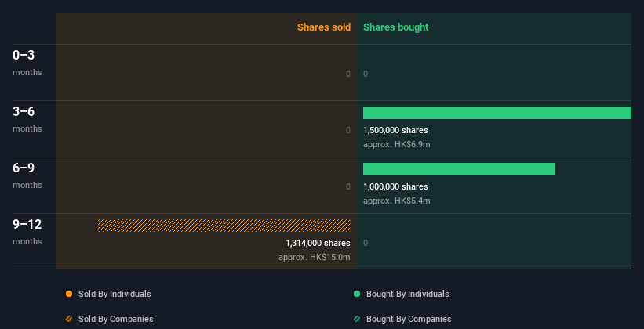Click the green 6–9 months bought bar
This screenshot has height=329, width=644.
point(459,169)
